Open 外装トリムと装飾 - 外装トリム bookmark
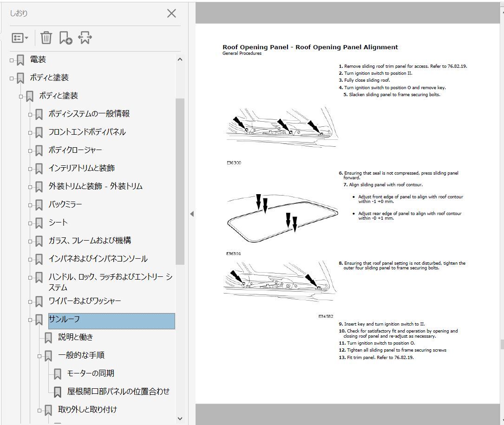Image resolution: width=504 pixels, height=425 pixels. 96,186
